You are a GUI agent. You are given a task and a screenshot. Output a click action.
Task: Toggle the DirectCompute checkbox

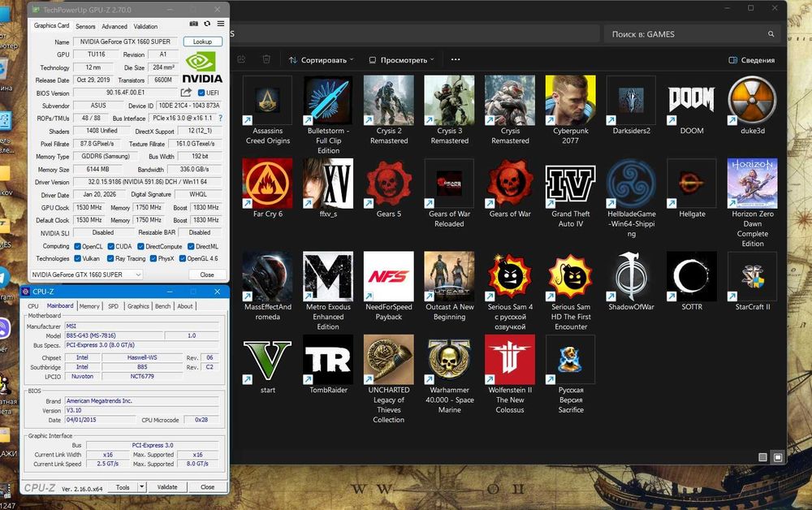(x=140, y=246)
